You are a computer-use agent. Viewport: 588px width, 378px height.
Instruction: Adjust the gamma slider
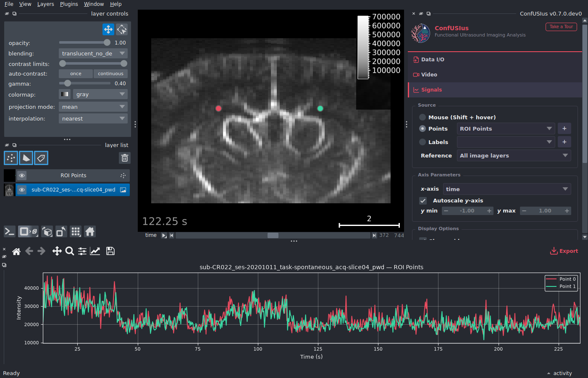(85, 83)
